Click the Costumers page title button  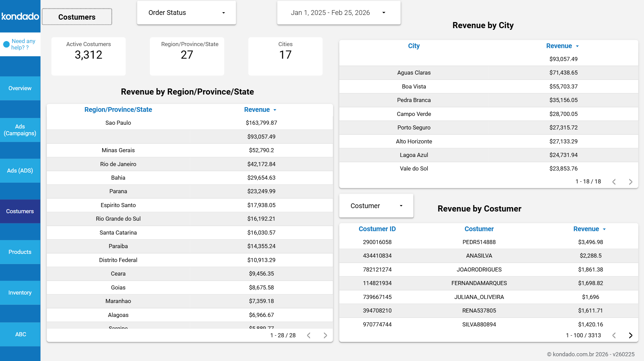point(77,17)
